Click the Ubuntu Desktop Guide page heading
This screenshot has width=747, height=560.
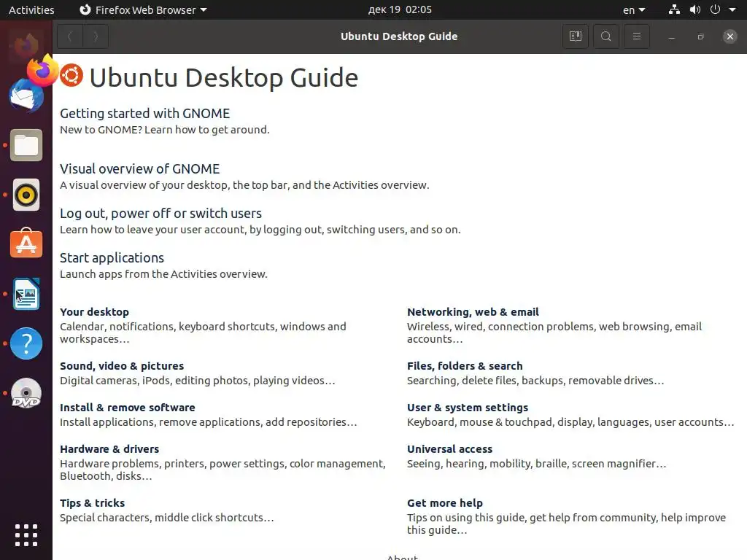pyautogui.click(x=223, y=77)
